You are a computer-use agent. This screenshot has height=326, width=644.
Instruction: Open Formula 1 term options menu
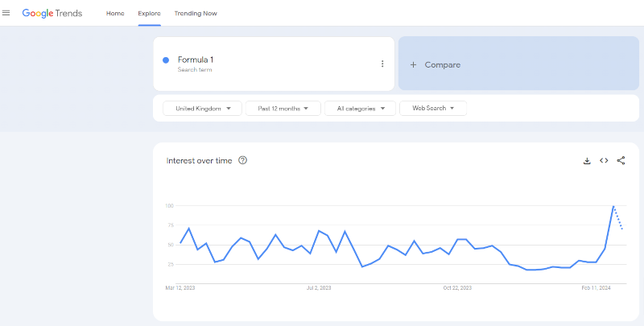pyautogui.click(x=382, y=64)
